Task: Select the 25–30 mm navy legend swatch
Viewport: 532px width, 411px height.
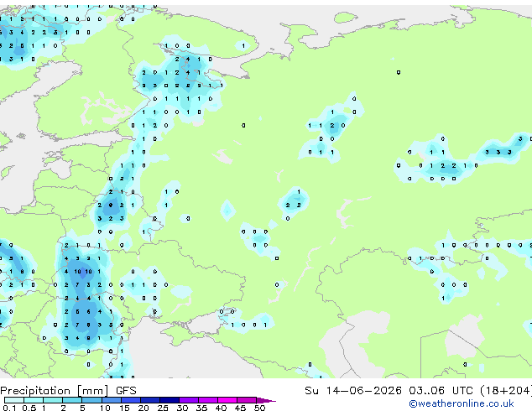Action: (x=170, y=400)
